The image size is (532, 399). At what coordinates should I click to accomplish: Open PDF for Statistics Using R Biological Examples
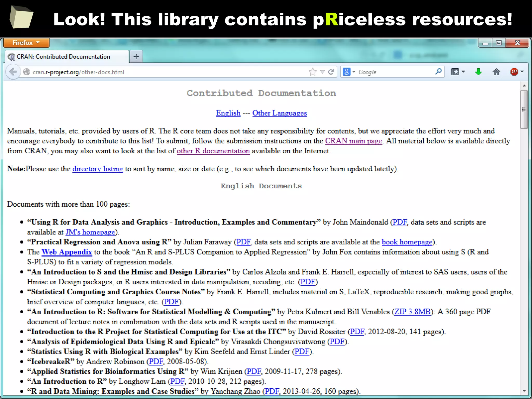click(x=302, y=351)
